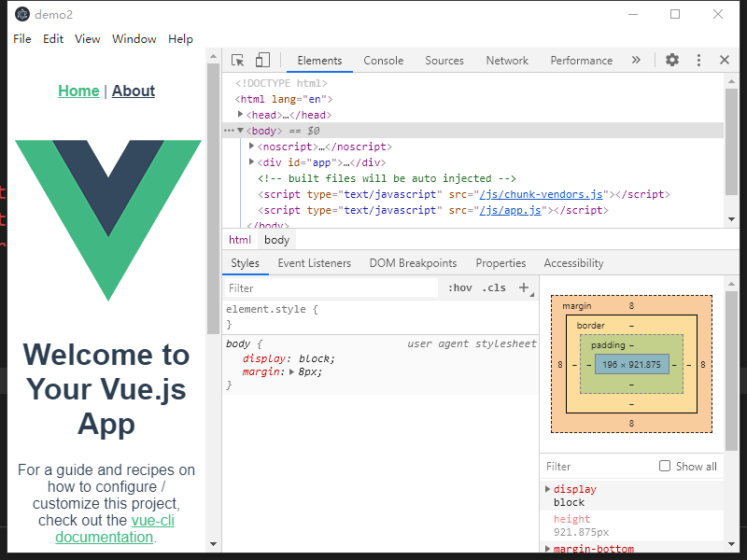The width and height of the screenshot is (747, 560).
Task: Add a new style rule plus icon
Action: [x=524, y=287]
